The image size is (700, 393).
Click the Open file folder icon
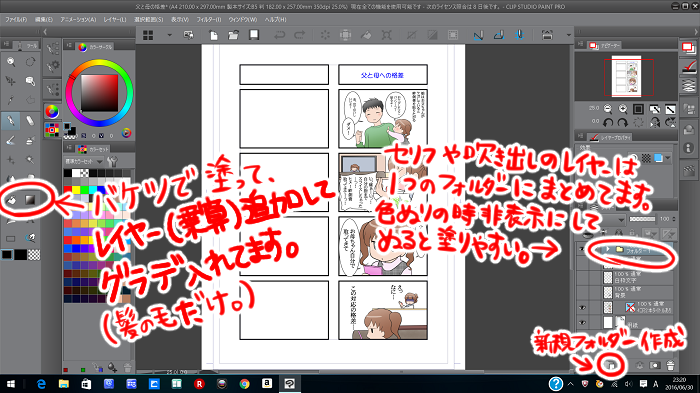233,35
